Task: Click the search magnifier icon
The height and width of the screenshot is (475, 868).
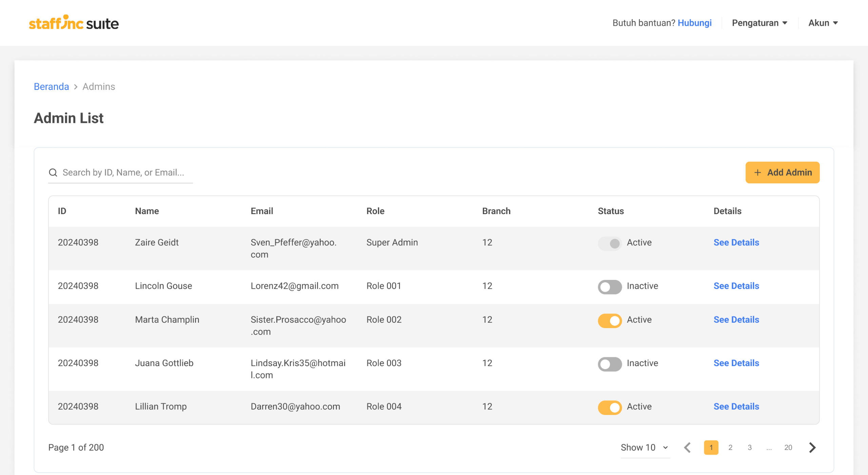Action: (53, 173)
